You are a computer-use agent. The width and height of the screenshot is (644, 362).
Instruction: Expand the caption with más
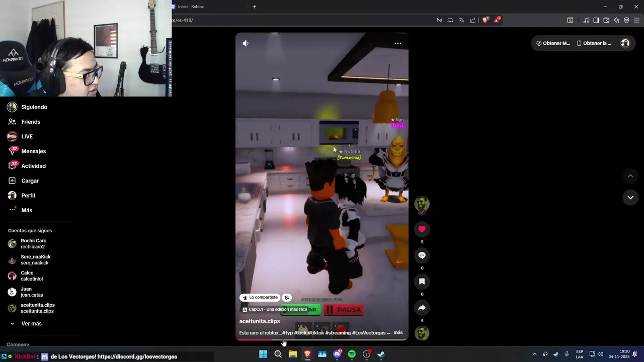tap(398, 333)
